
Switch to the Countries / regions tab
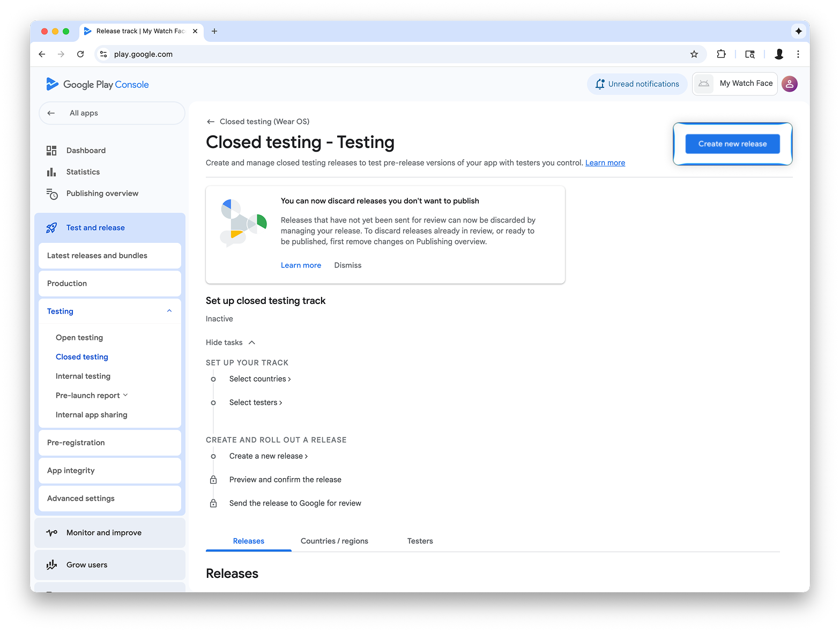[x=334, y=541]
